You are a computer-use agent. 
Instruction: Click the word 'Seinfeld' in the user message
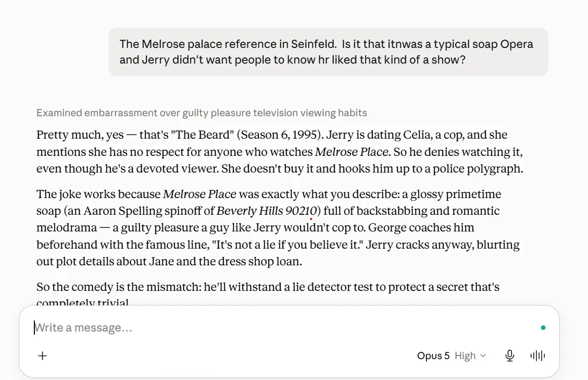tap(314, 44)
